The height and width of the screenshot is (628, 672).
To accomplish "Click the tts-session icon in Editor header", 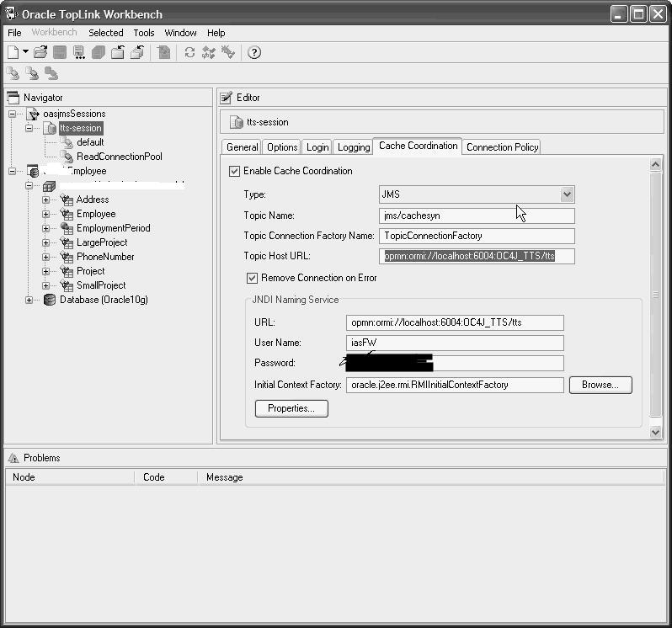I will (x=236, y=122).
